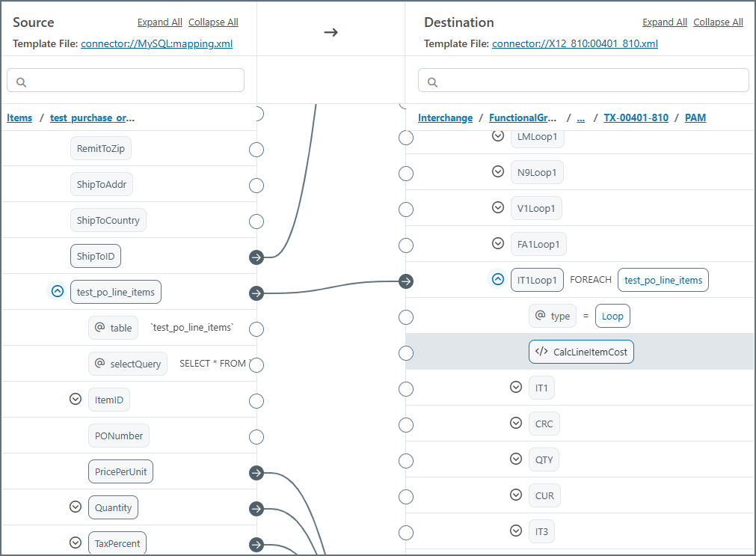Click the IT1Loop1 destination arrow connector
This screenshot has height=556, width=756.
[x=406, y=281]
